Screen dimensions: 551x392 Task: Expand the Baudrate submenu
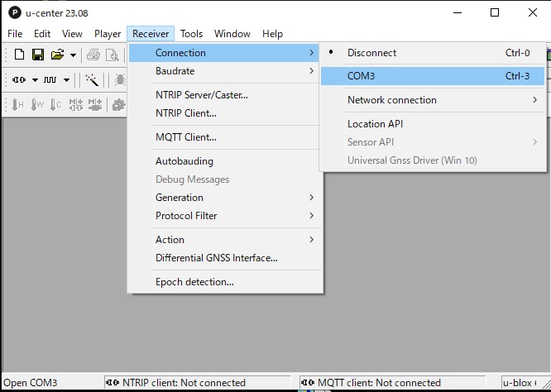click(x=224, y=71)
